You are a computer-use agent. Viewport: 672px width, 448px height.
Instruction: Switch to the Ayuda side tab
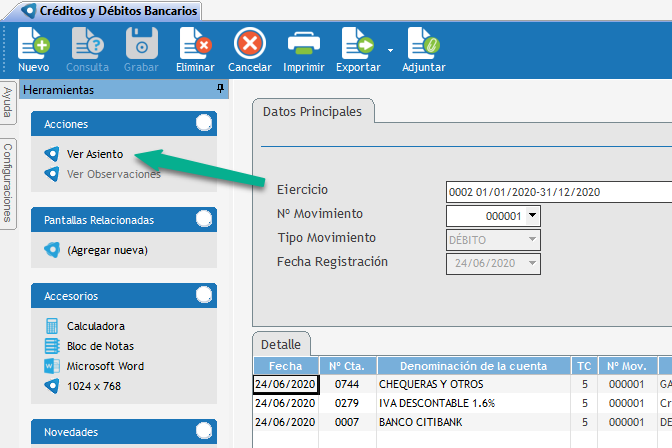8,103
